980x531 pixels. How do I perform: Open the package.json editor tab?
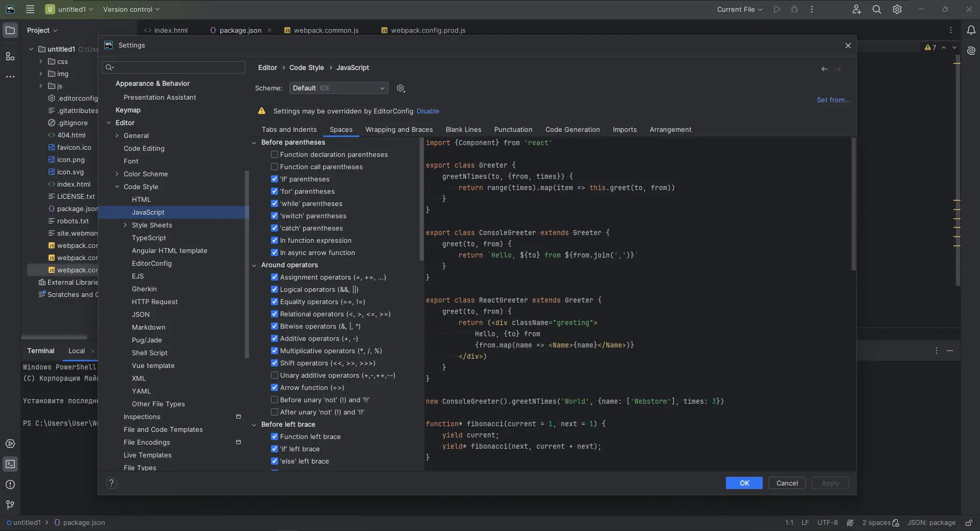click(240, 31)
